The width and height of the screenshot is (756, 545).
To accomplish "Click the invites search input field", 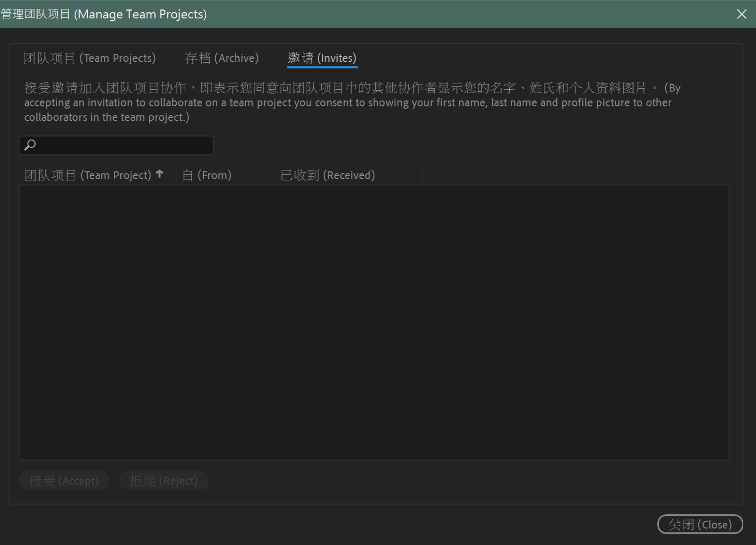I will (x=116, y=145).
